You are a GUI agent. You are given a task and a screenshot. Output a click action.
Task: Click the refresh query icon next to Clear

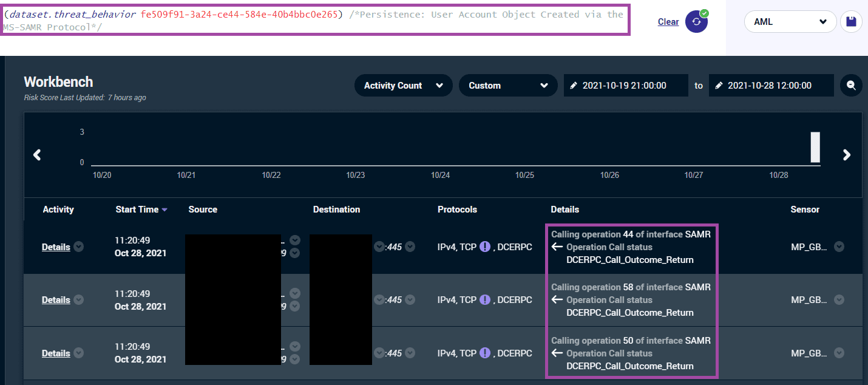(x=696, y=21)
